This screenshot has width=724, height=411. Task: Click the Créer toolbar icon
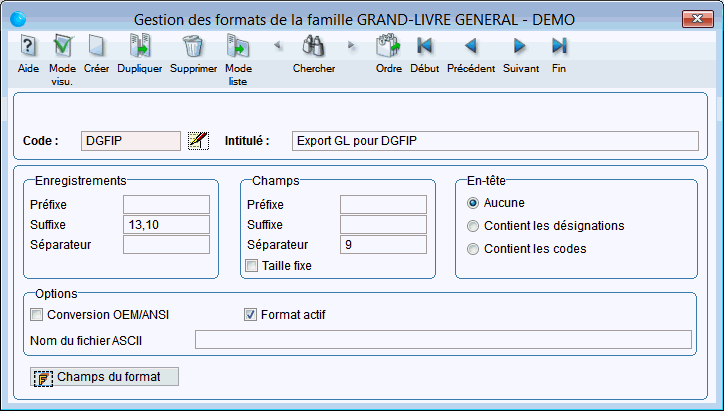coord(97,47)
